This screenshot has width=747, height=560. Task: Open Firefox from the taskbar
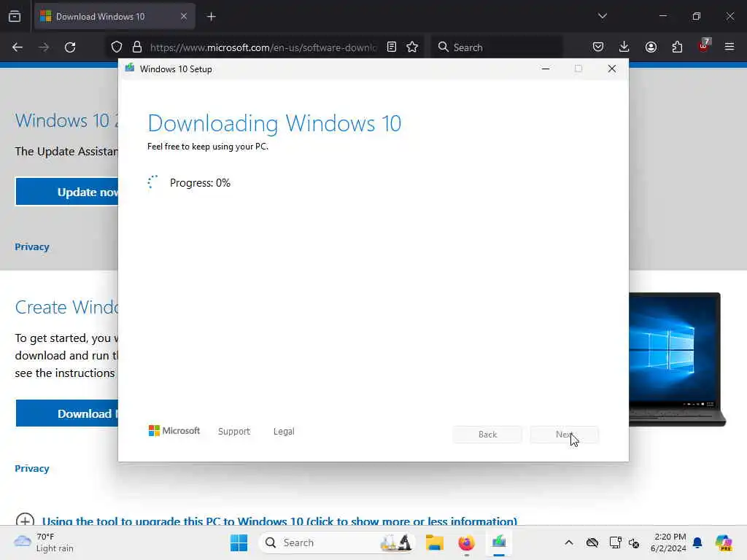coord(466,542)
